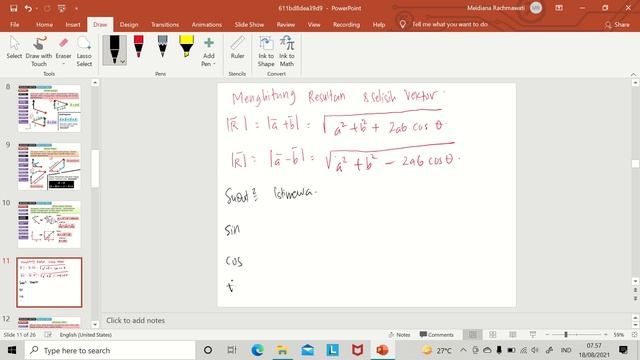Select slide 8 thumbnail
Image resolution: width=640 pixels, height=360 pixels.
click(49, 108)
